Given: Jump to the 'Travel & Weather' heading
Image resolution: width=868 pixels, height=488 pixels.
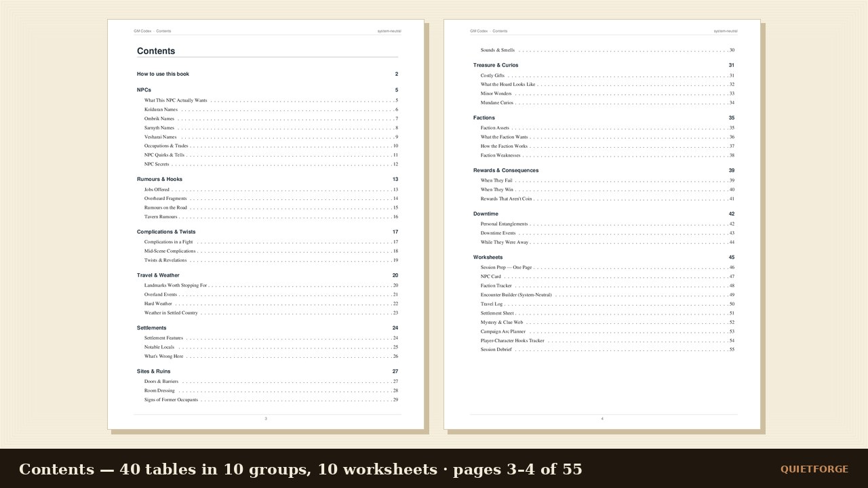Looking at the screenshot, I should (267, 275).
